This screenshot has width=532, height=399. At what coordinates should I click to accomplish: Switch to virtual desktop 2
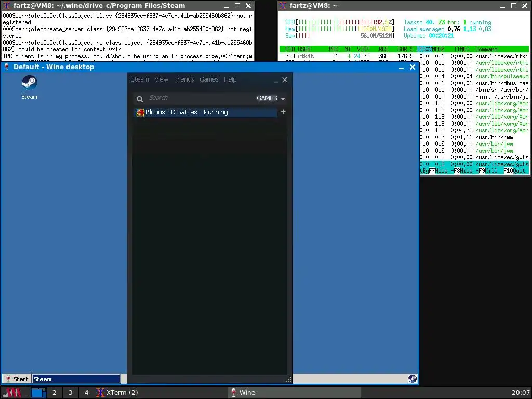54,393
